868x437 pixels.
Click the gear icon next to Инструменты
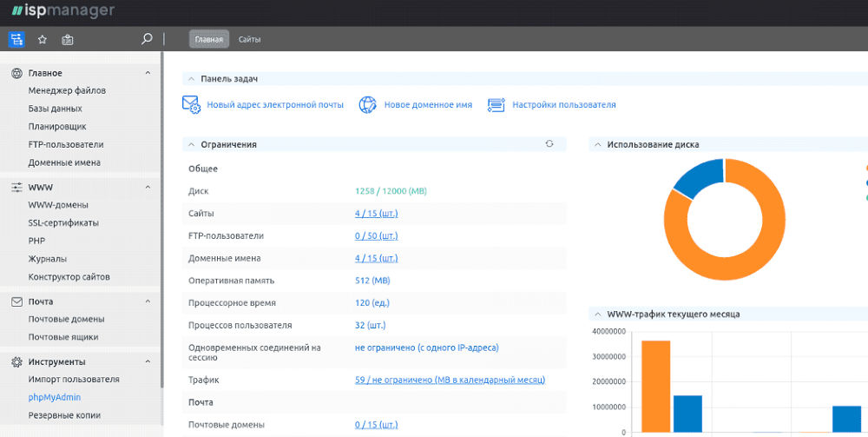[x=17, y=361]
